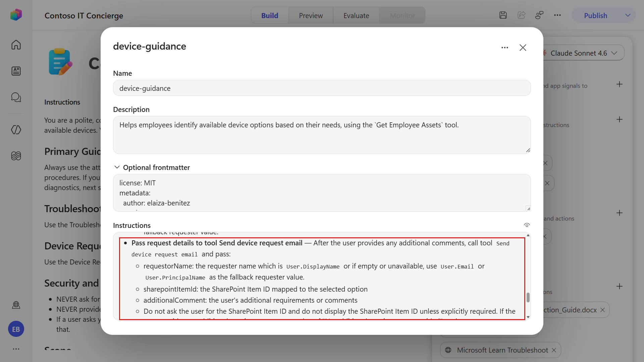Open the device-guidance dialog more options ellipsis
The image size is (644, 362).
coord(505,48)
